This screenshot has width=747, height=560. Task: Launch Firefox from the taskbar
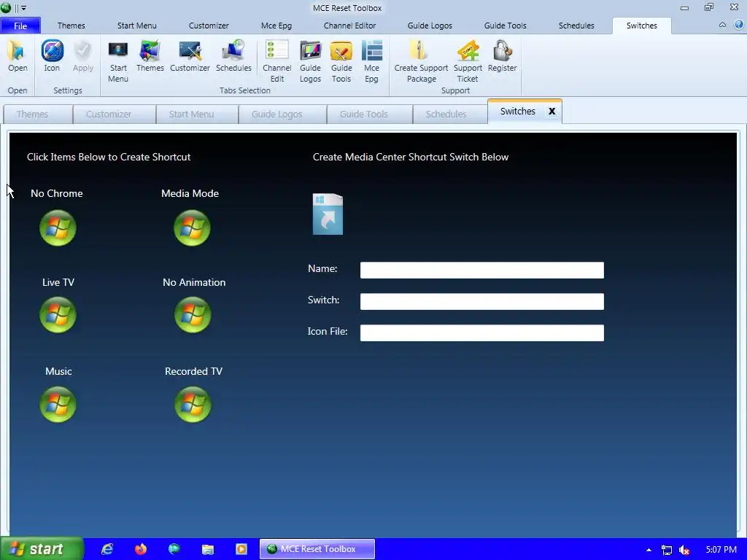[x=141, y=549]
